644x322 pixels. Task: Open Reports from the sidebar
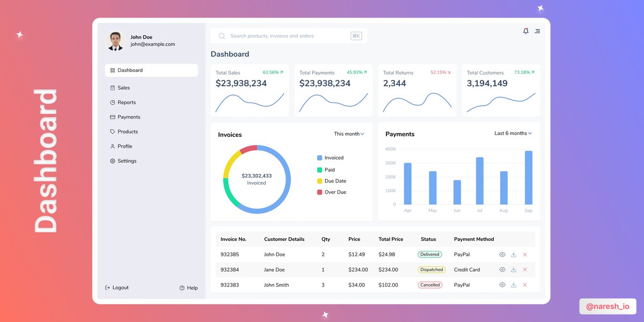tap(127, 102)
